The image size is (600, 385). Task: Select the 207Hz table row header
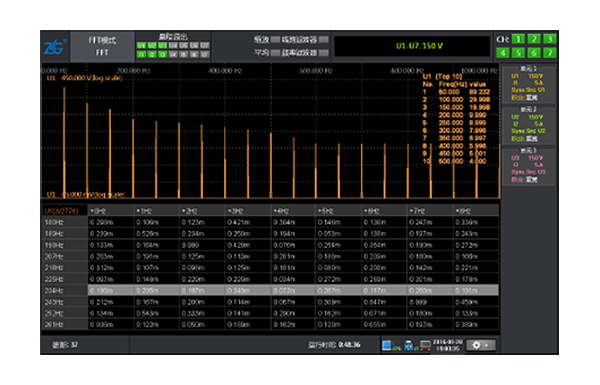tap(65, 256)
